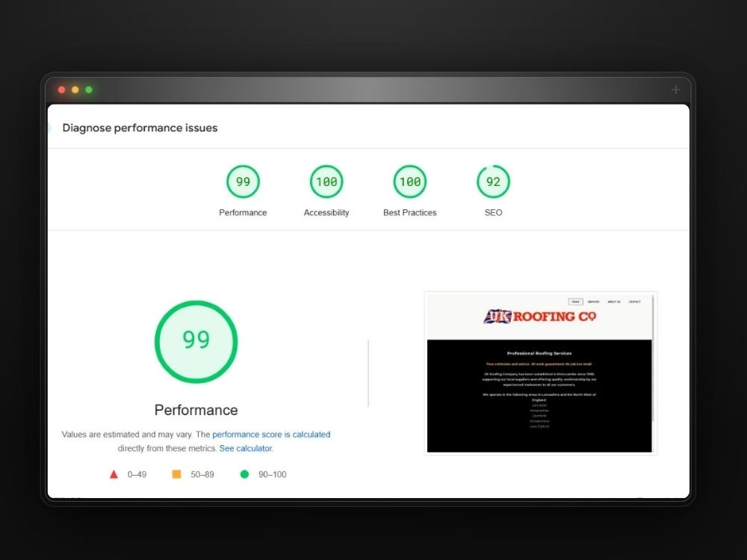Click the 'Diagnose performance issues' heading
The width and height of the screenshot is (747, 560).
pos(140,128)
